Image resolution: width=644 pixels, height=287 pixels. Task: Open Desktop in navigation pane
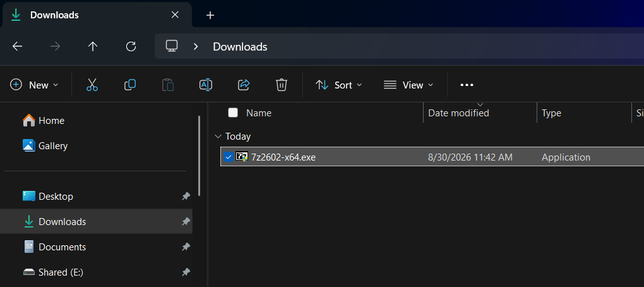[47, 196]
